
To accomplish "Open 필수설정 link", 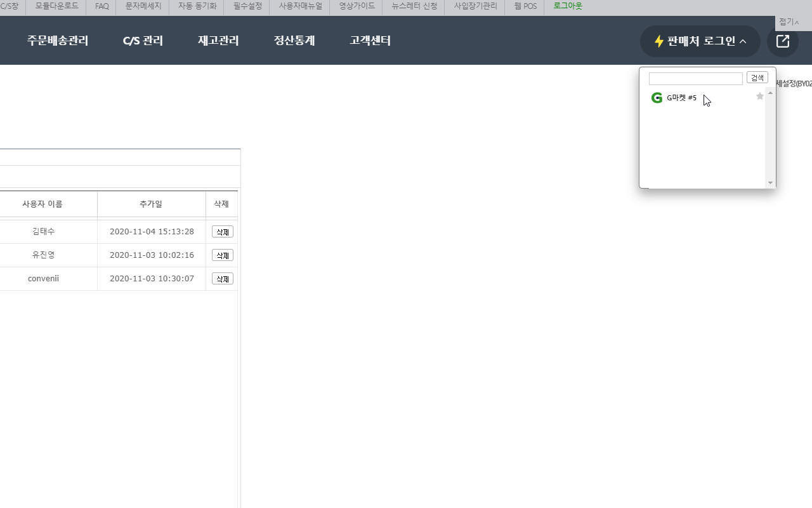I will point(247,6).
